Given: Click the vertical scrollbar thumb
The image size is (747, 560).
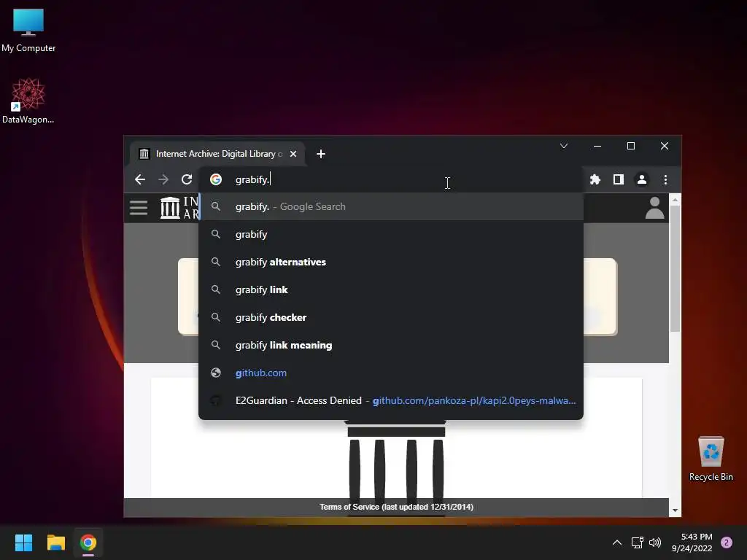Looking at the screenshot, I should point(675,268).
